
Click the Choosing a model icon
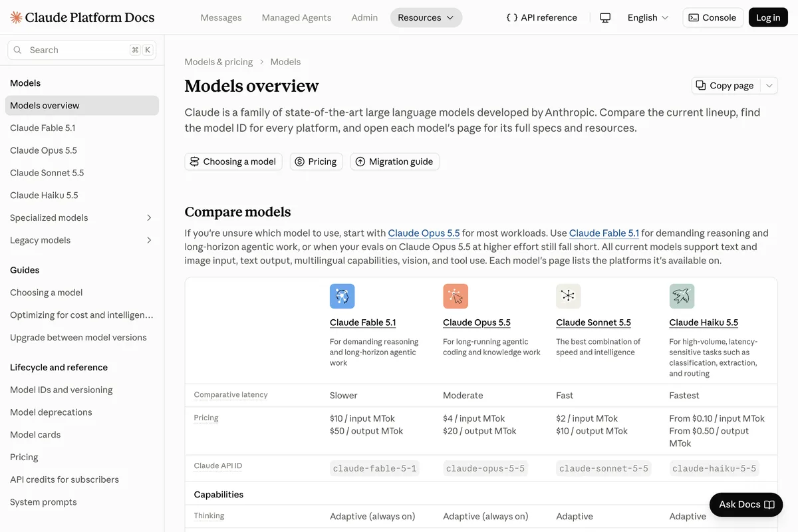point(194,162)
